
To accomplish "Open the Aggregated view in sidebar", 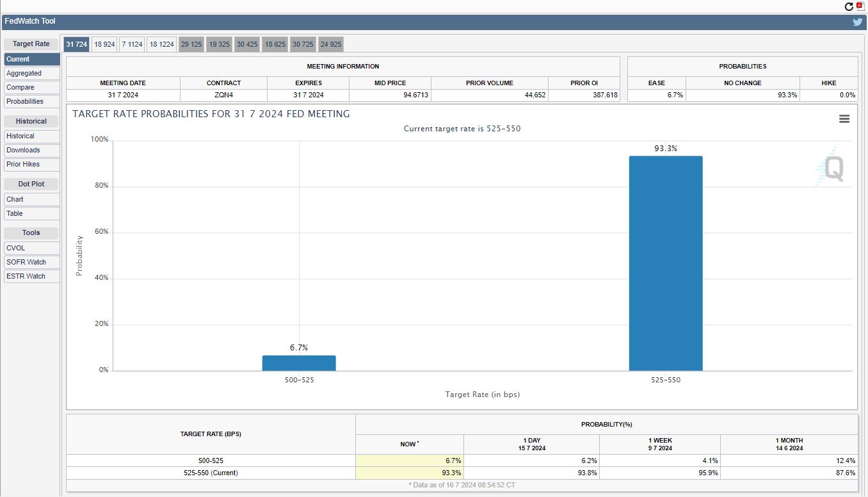I will tap(24, 74).
